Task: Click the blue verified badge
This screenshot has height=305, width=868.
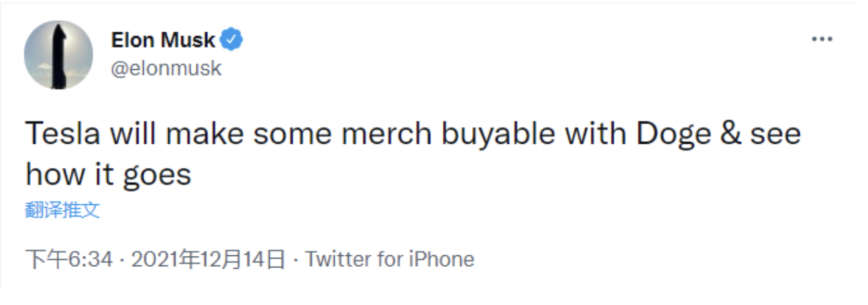Action: tap(232, 40)
